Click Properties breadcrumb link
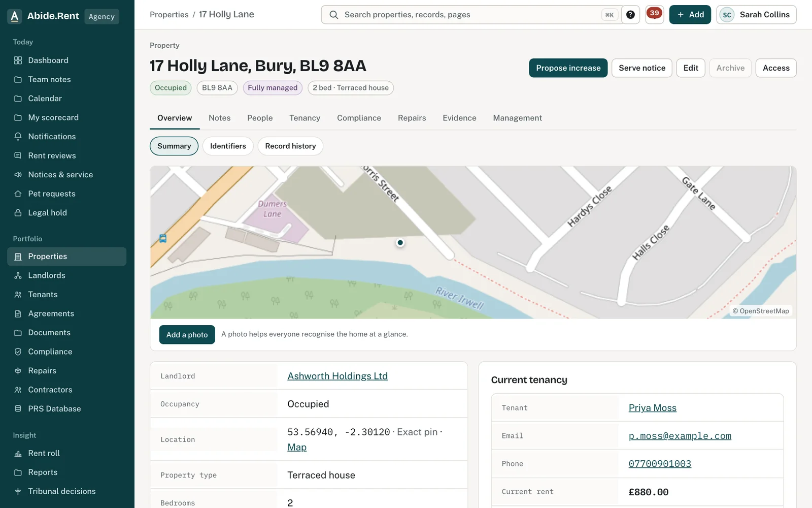The image size is (812, 508). tap(169, 15)
